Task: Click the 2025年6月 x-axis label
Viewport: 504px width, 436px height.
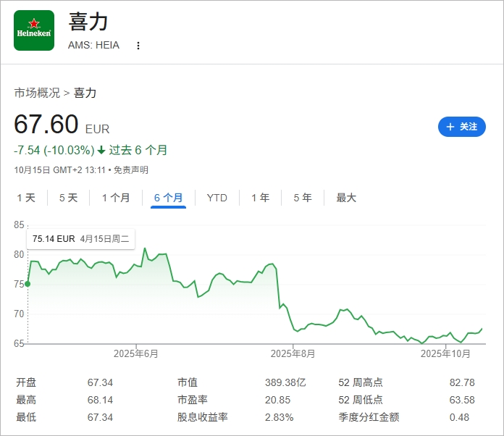Action: tap(135, 353)
